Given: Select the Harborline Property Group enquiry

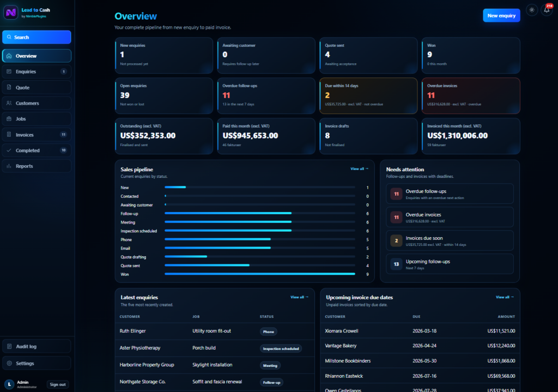Looking at the screenshot, I should [215, 365].
